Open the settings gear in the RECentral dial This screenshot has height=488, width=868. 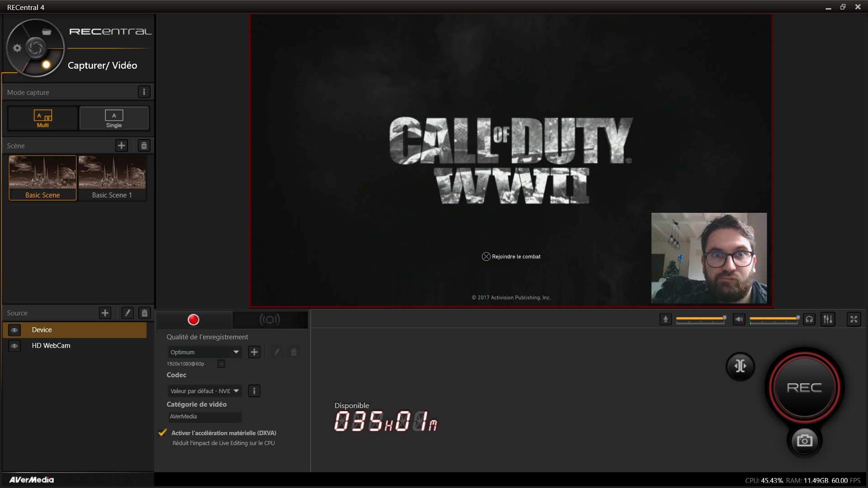(17, 48)
